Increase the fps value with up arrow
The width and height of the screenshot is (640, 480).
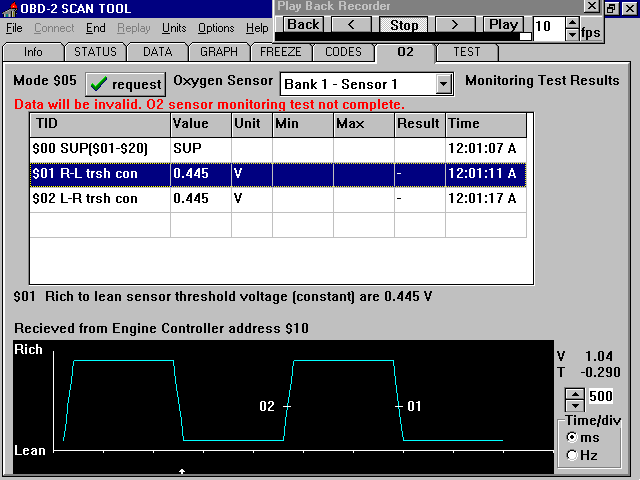[x=572, y=20]
